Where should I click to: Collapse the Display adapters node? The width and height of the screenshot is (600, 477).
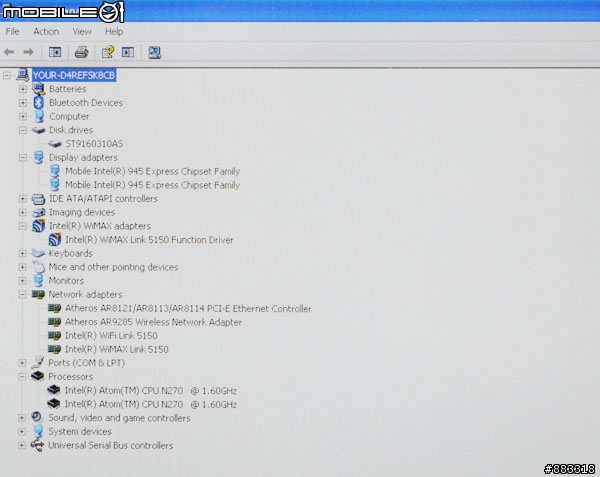coord(23,158)
